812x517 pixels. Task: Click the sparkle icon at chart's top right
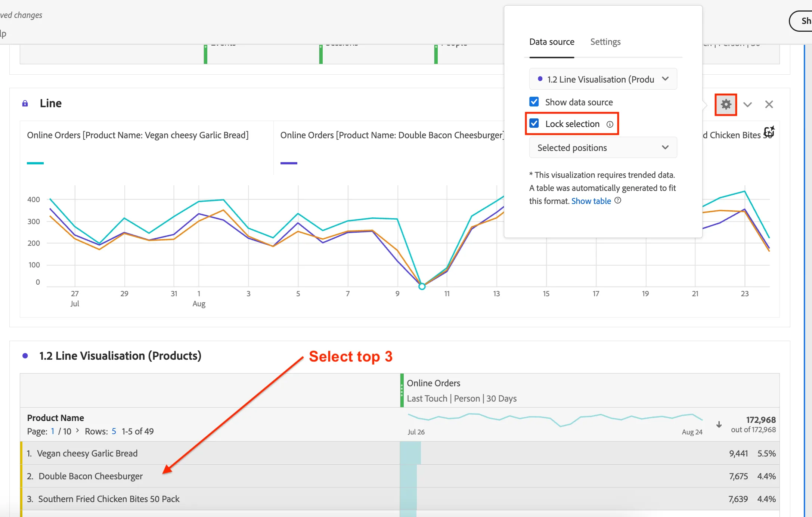(769, 131)
